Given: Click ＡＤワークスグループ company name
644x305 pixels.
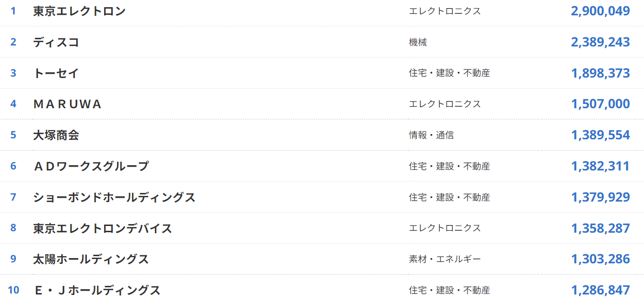Looking at the screenshot, I should tap(91, 166).
